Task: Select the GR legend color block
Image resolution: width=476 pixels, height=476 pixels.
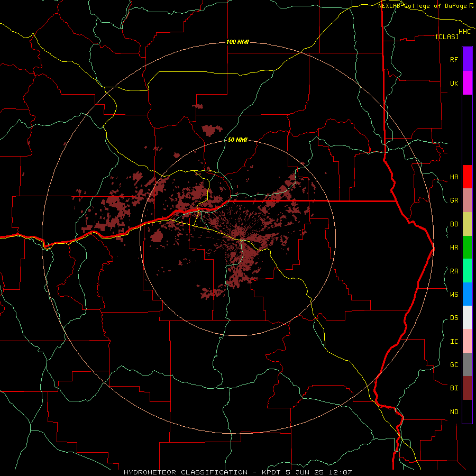Action: (467, 200)
